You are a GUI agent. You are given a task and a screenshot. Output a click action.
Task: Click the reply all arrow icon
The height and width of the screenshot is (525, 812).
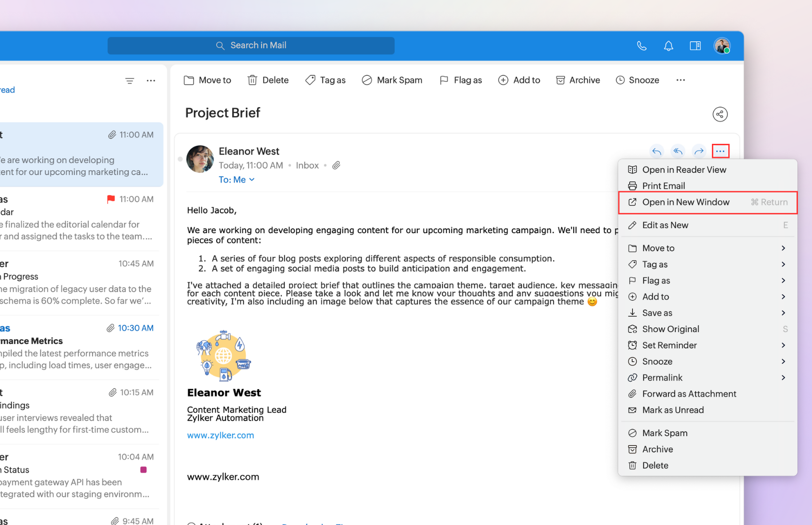(x=678, y=151)
